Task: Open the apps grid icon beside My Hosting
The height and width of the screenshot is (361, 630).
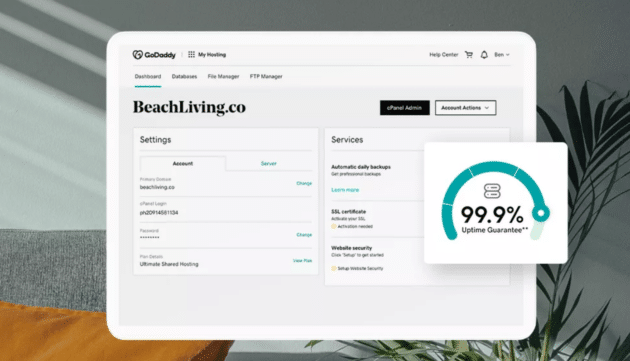Action: click(191, 54)
